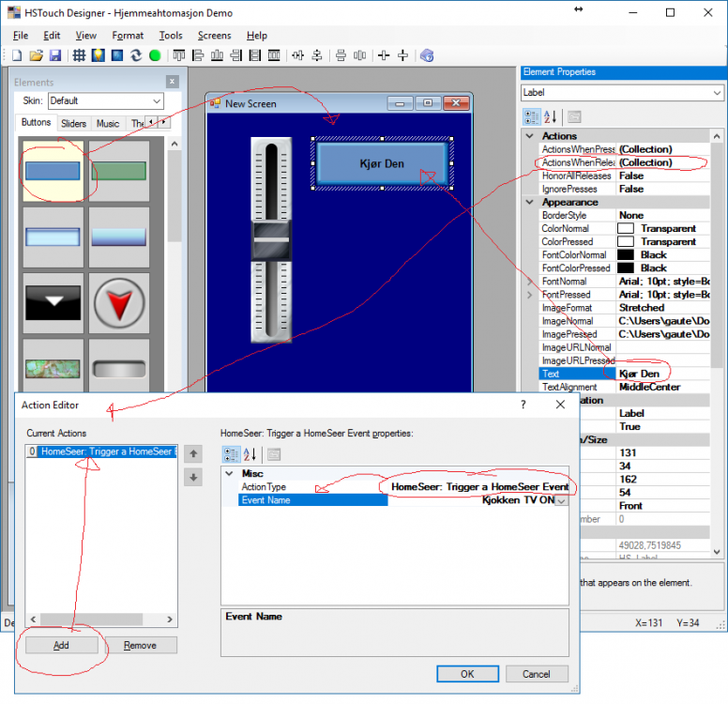Open the Screens menu
This screenshot has height=704, width=728.
pos(214,36)
